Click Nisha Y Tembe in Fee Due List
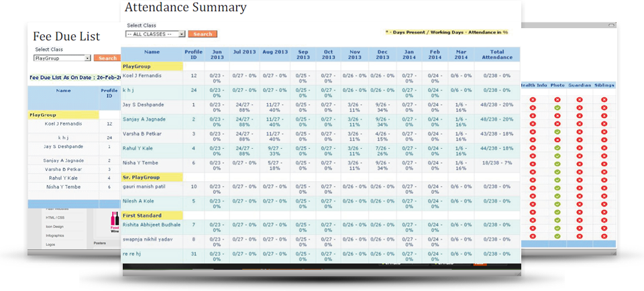644x291 pixels. coord(63,187)
